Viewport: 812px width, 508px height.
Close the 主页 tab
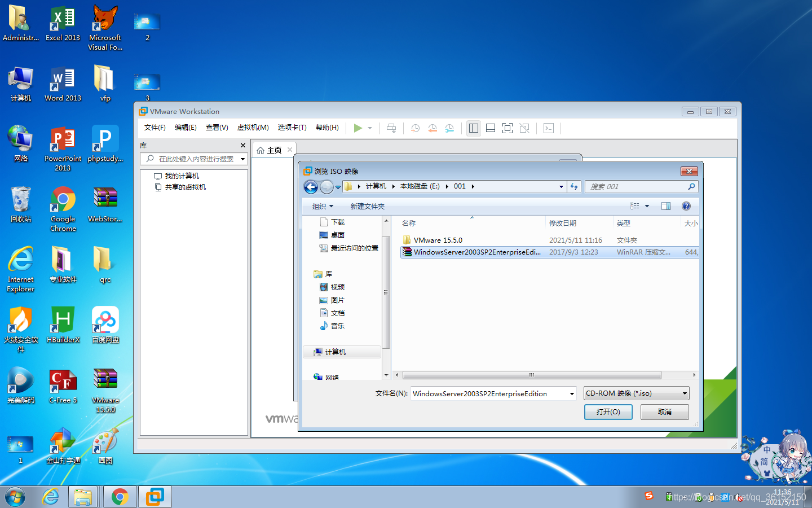coord(290,150)
